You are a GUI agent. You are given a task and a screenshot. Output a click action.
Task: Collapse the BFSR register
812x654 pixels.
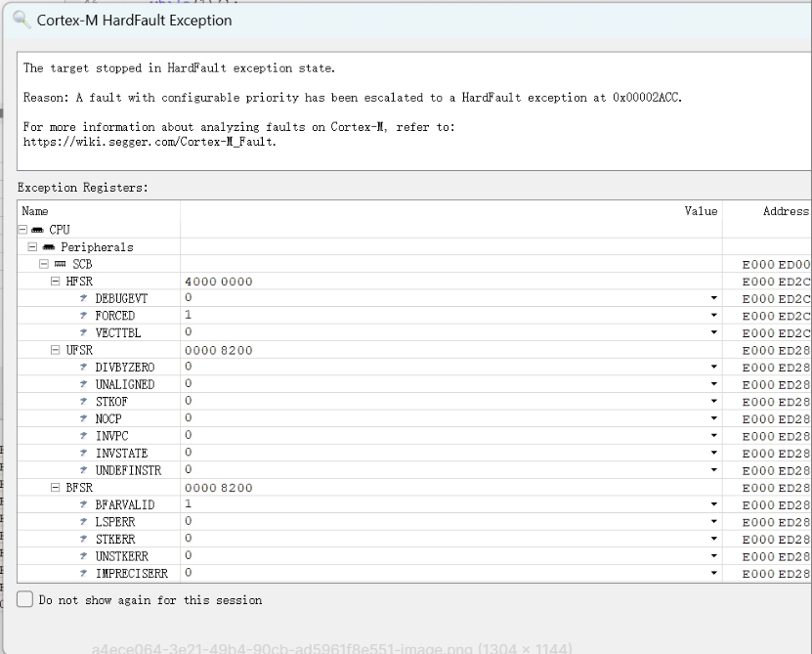[x=56, y=487]
